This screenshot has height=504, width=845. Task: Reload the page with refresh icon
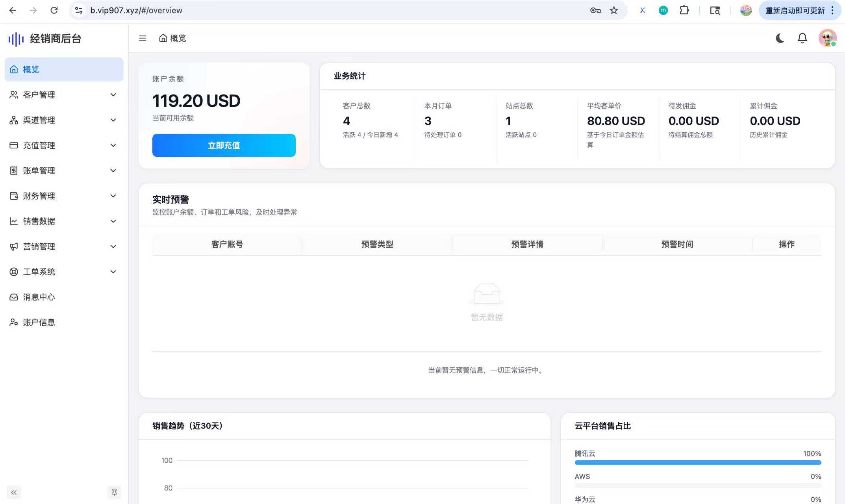(x=54, y=10)
